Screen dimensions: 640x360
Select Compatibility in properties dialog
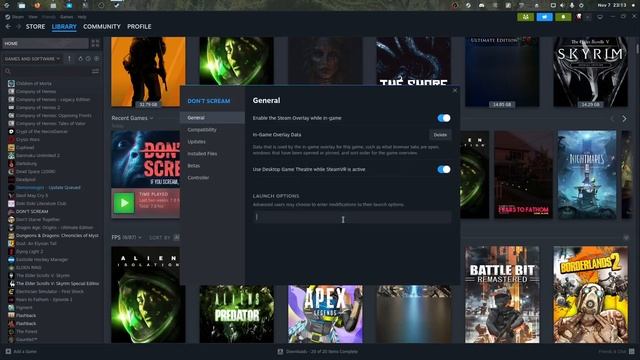[212, 130]
